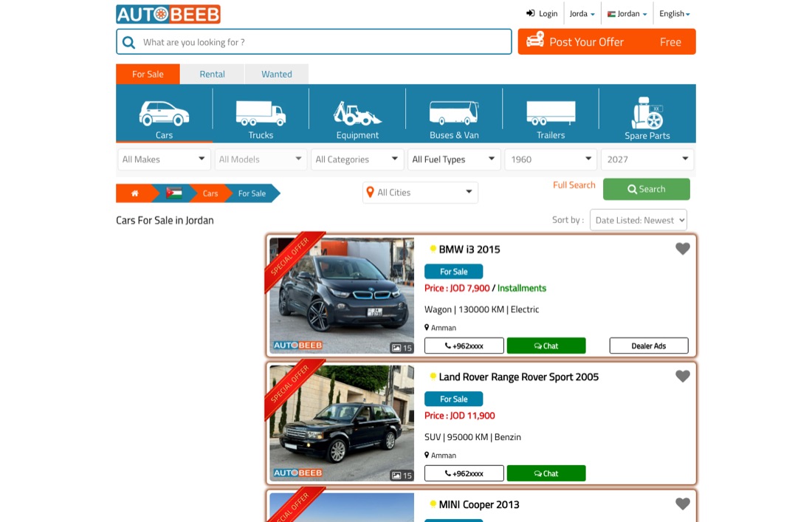Open the Jordan country dropdown with flag
The height and width of the screenshot is (522, 812).
pyautogui.click(x=627, y=13)
